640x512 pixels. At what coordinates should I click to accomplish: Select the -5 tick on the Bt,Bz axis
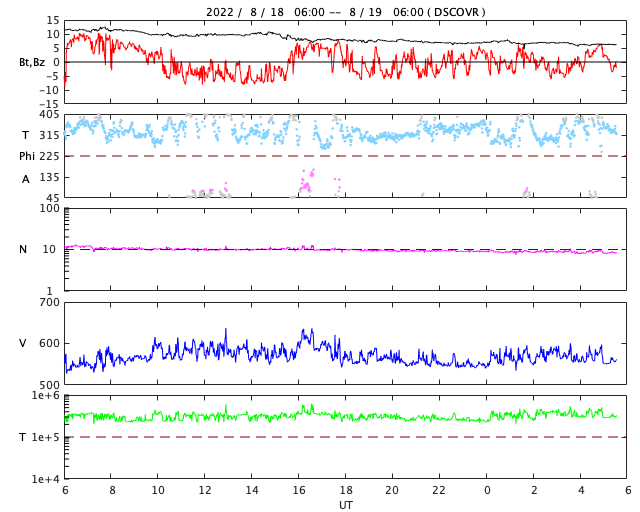click(x=52, y=76)
